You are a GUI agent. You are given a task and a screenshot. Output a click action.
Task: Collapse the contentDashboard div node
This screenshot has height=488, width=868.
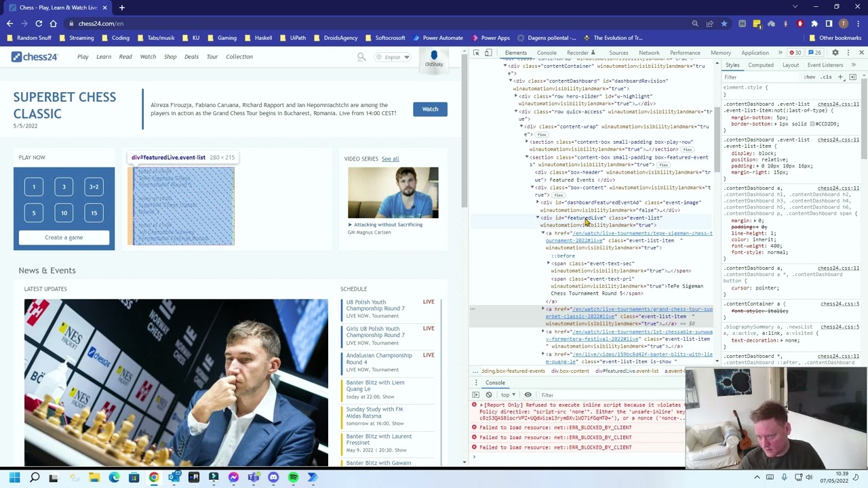point(511,81)
